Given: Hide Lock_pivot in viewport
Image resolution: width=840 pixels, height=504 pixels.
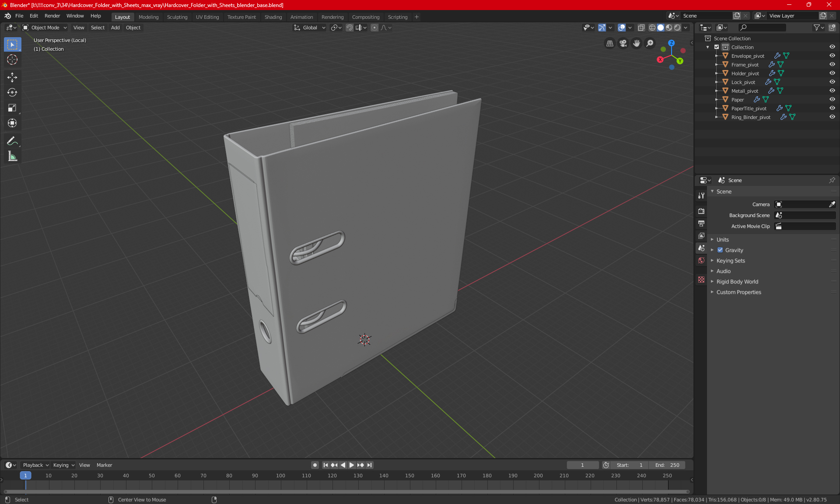Looking at the screenshot, I should [832, 82].
